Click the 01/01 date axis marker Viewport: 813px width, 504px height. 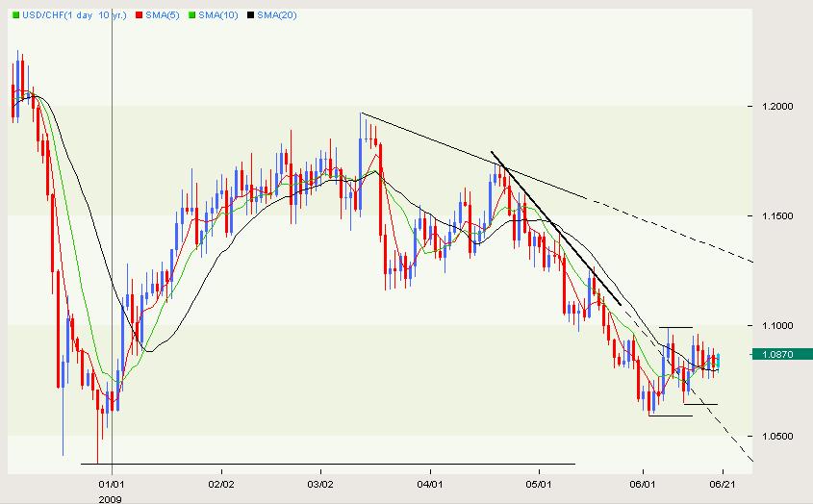coord(113,485)
